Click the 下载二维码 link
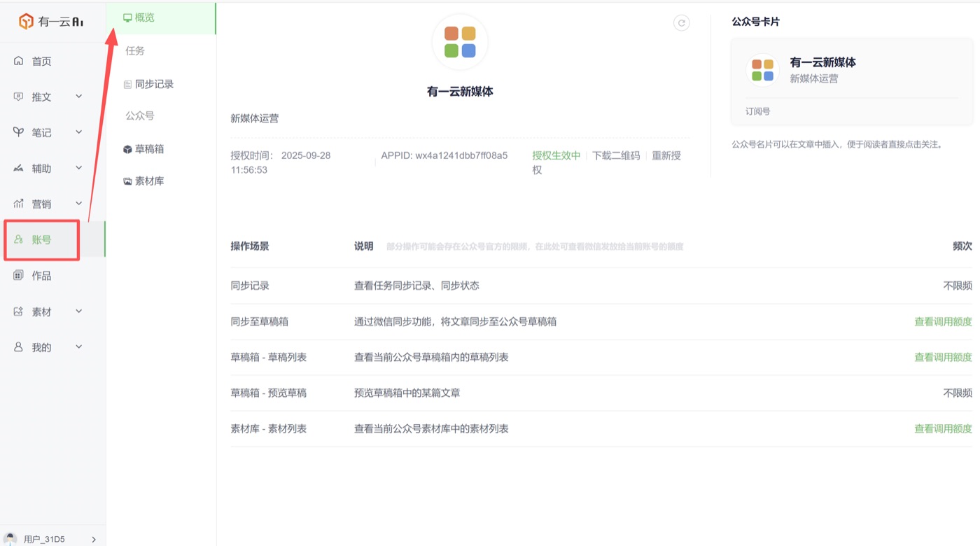 click(616, 155)
